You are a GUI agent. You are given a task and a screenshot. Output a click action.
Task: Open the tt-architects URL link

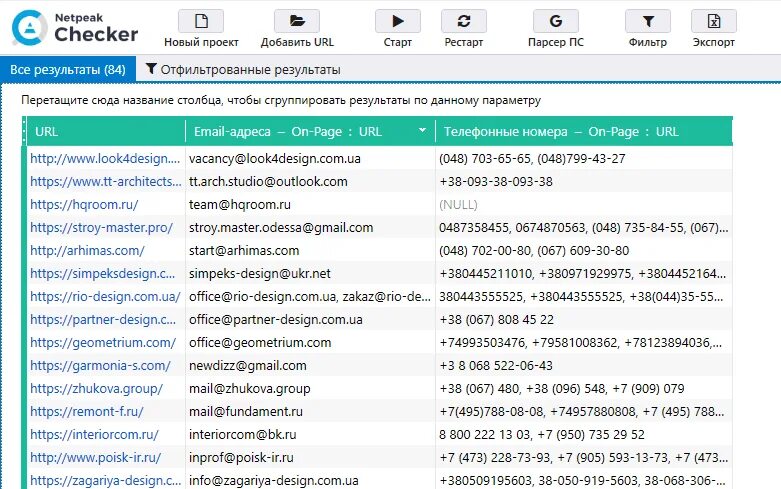click(x=106, y=181)
